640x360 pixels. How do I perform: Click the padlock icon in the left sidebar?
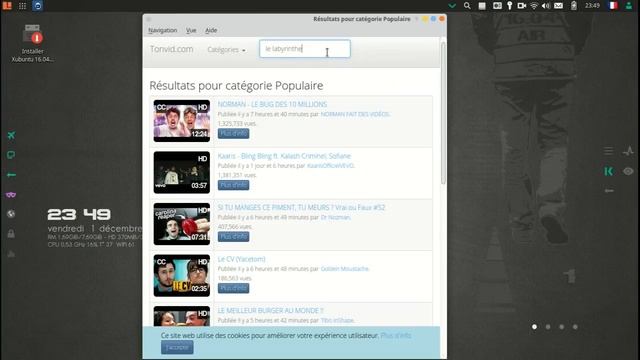pyautogui.click(x=11, y=233)
